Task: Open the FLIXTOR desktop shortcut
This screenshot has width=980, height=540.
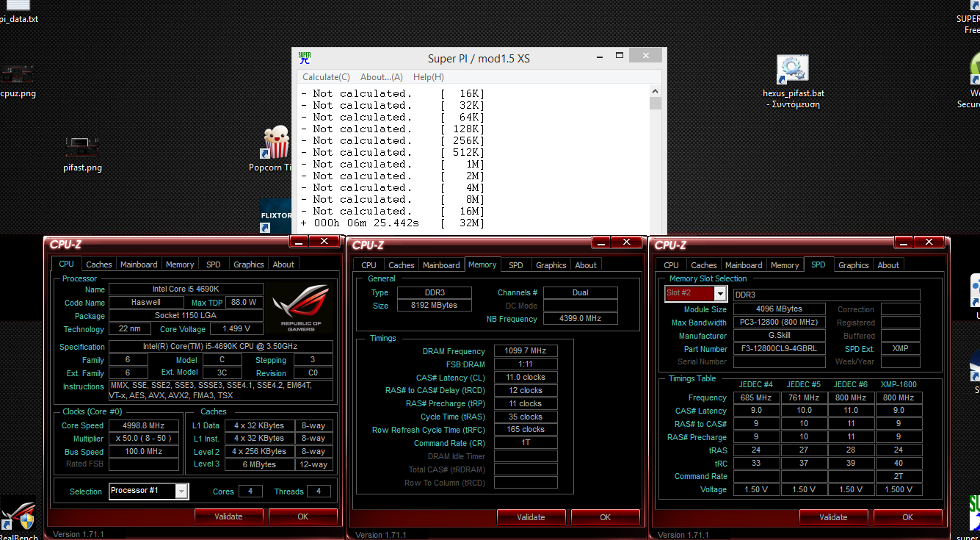Action: (276, 216)
